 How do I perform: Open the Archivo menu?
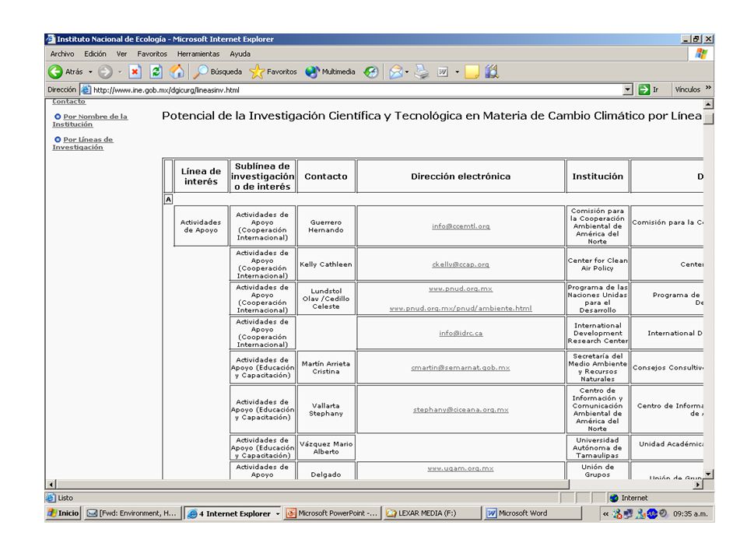[x=62, y=54]
